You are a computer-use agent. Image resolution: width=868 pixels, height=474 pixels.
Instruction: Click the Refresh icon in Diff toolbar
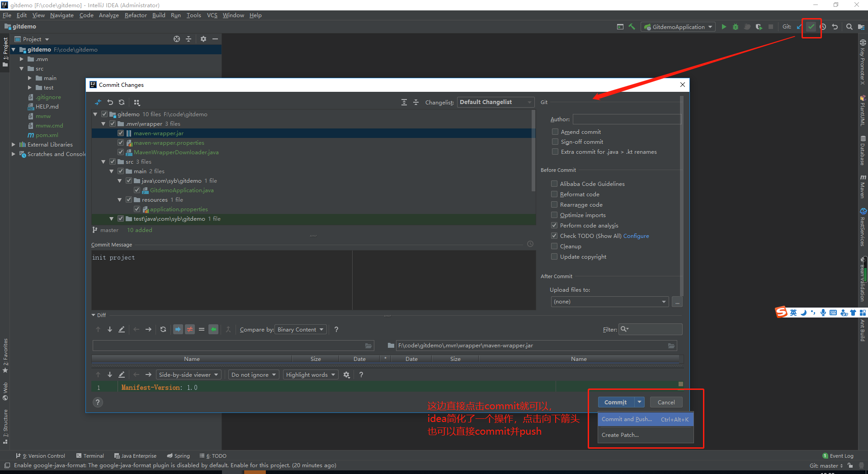(x=163, y=329)
